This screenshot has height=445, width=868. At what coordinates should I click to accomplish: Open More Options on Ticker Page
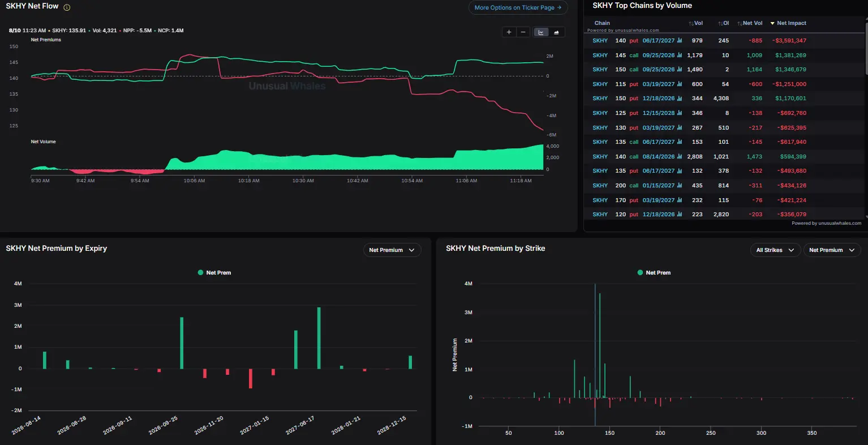(x=518, y=8)
